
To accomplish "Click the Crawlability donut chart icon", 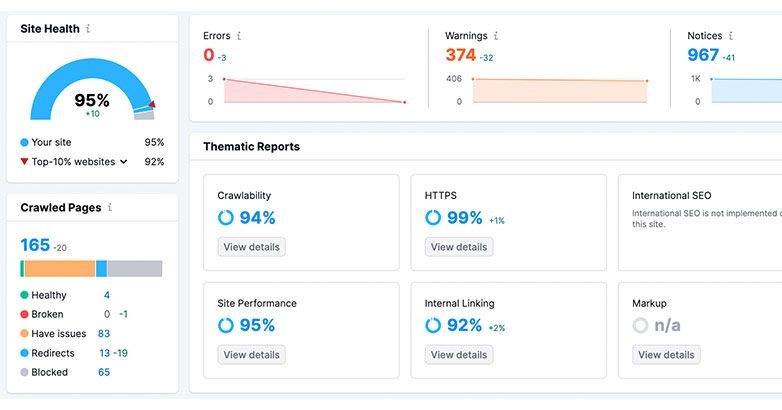I will [x=225, y=218].
